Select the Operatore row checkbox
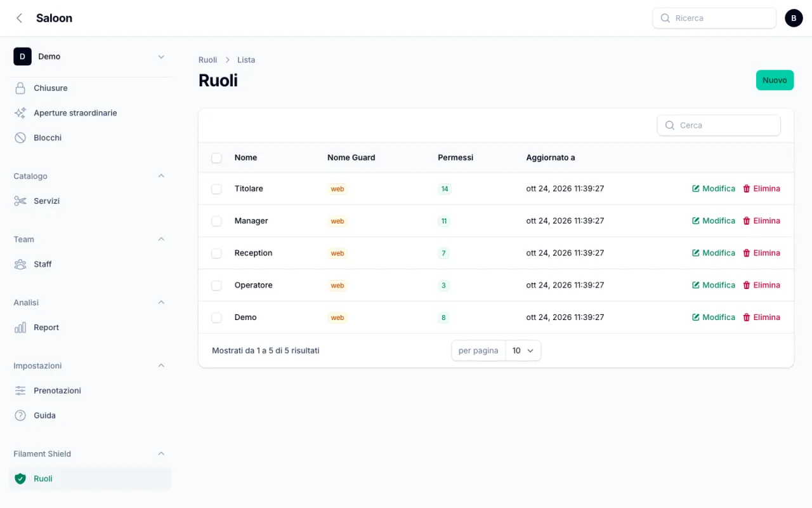 (216, 285)
